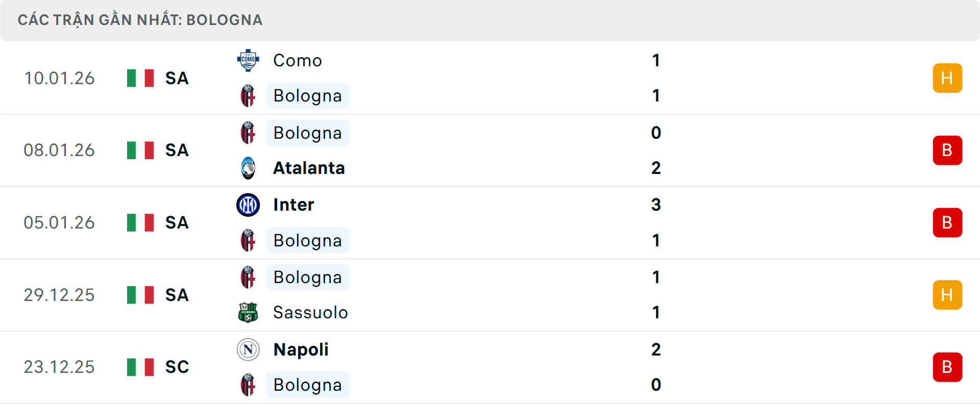The image size is (980, 404).
Task: Click the date 29.12.25 in the match list
Action: (59, 295)
